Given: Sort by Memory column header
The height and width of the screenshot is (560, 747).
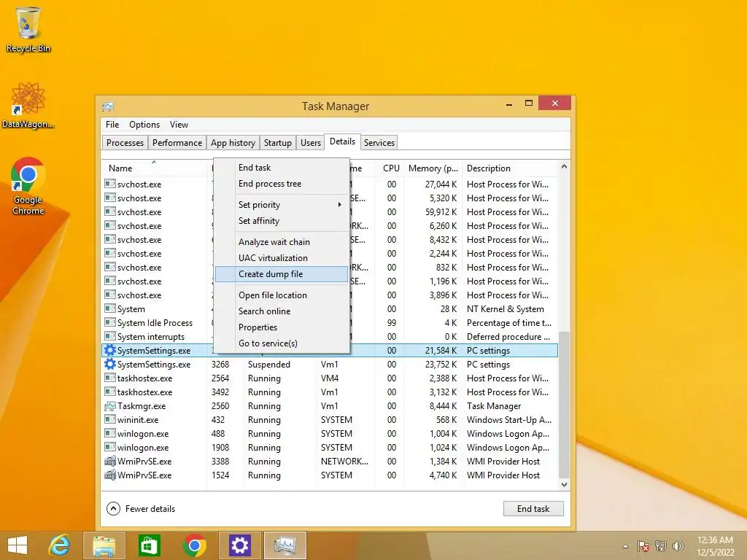Looking at the screenshot, I should (x=433, y=168).
